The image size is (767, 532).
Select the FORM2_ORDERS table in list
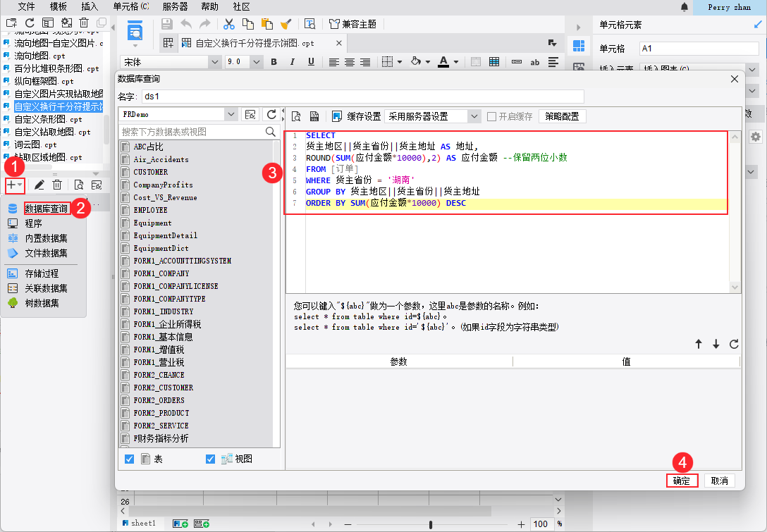159,400
